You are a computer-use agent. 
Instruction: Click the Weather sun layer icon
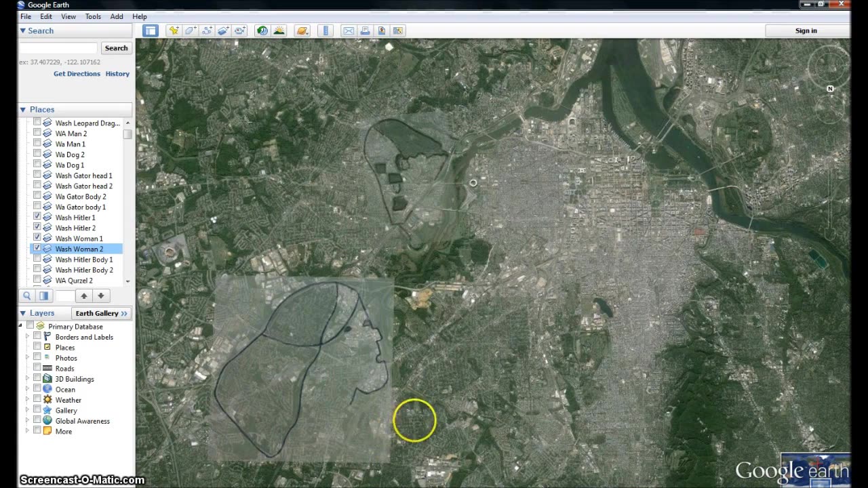47,400
